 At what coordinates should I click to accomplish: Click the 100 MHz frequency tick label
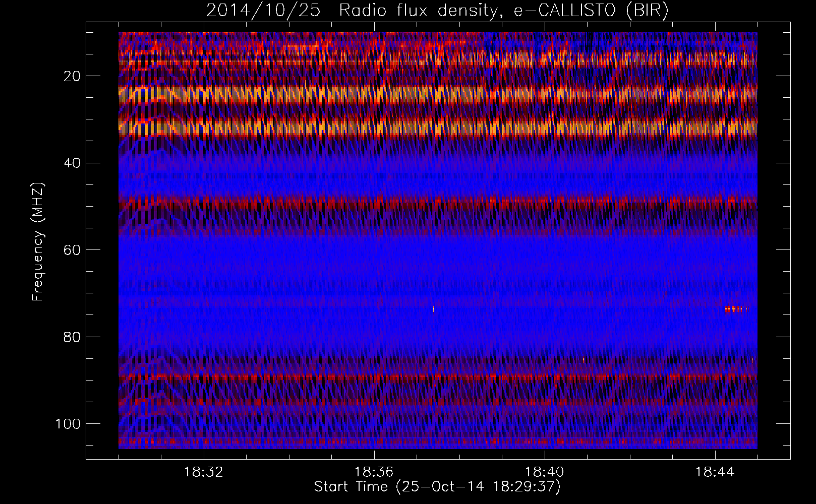tap(68, 423)
